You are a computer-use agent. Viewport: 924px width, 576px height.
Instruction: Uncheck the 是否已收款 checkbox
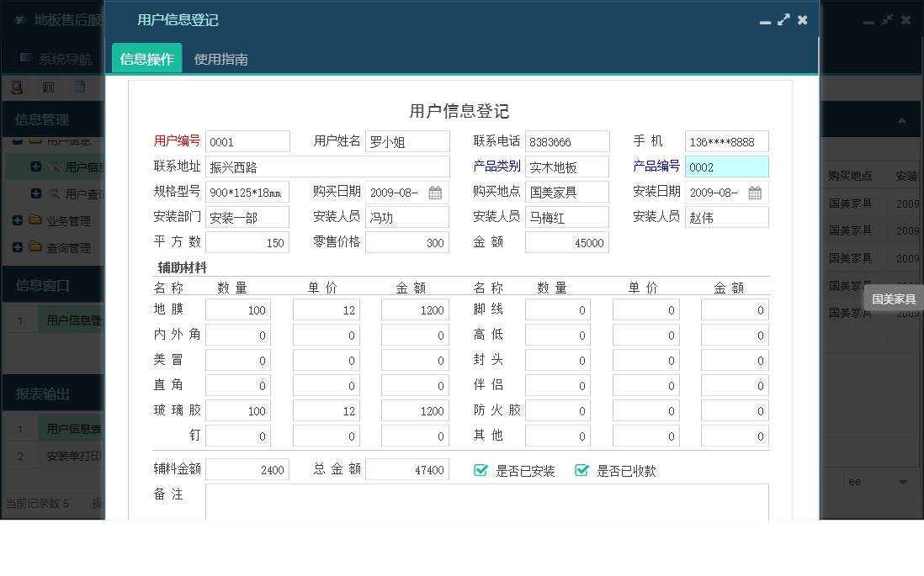581,471
